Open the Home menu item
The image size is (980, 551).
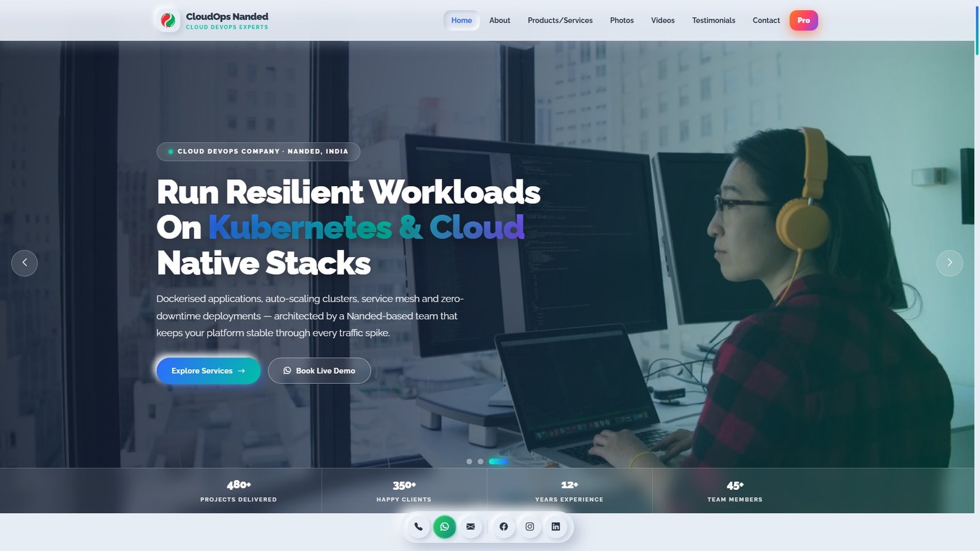(x=461, y=20)
